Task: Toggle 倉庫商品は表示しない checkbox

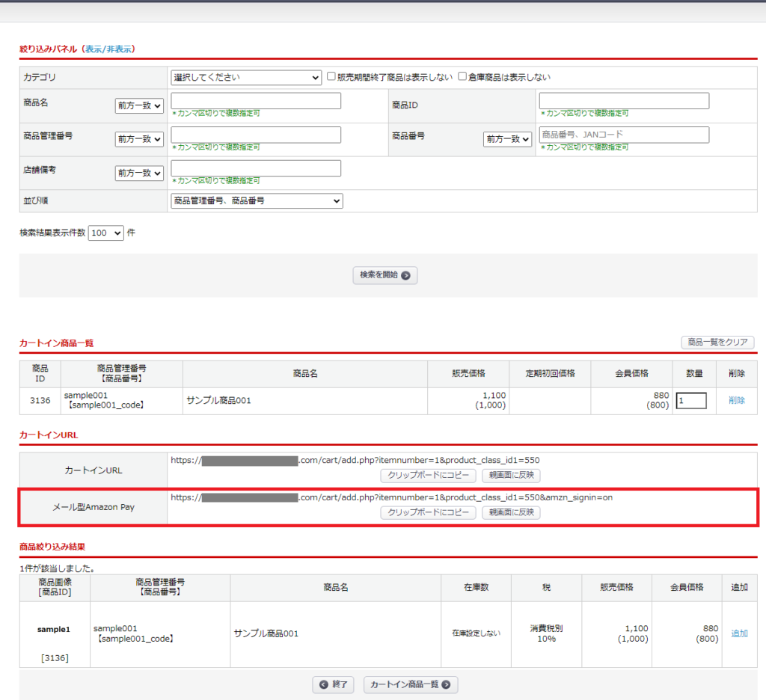Action: [462, 76]
